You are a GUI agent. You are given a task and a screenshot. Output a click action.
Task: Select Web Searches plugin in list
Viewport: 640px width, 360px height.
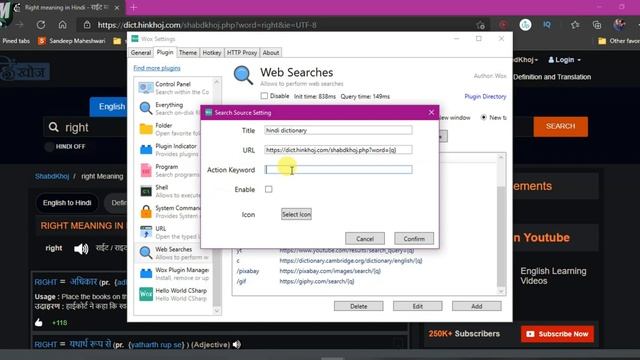[175, 253]
